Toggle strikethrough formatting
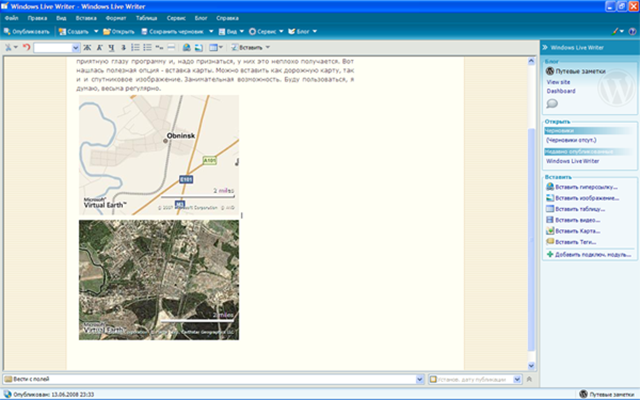This screenshot has width=640, height=400. pos(123,48)
